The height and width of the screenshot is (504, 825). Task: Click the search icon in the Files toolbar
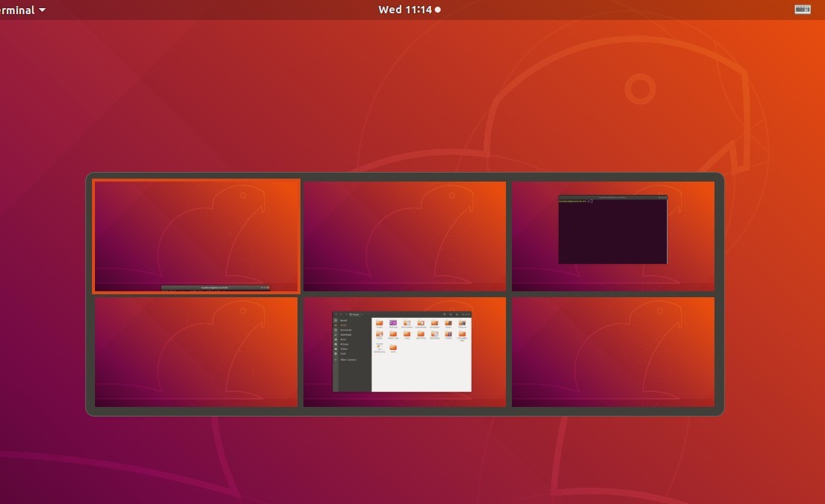tap(444, 314)
